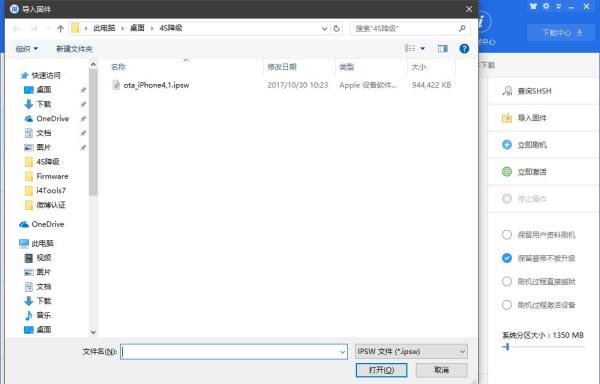Viewport: 600px width, 384px height.
Task: Sort files by the 修改日期 column
Action: coord(282,67)
